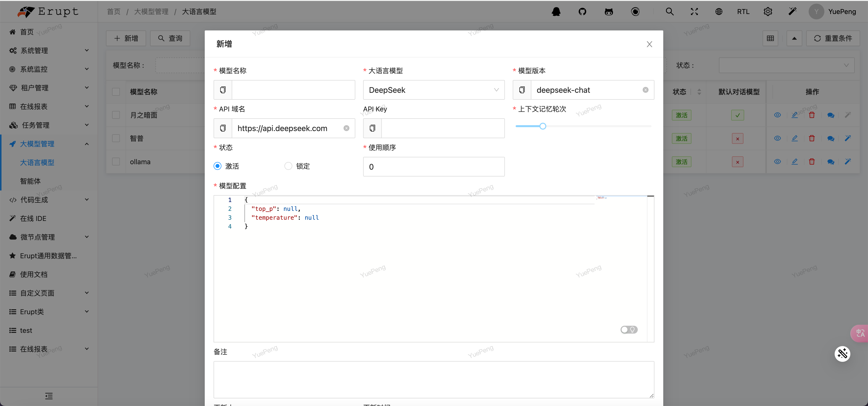Open the GitHub icon in header
Screen dimensions: 868x406
tap(582, 12)
